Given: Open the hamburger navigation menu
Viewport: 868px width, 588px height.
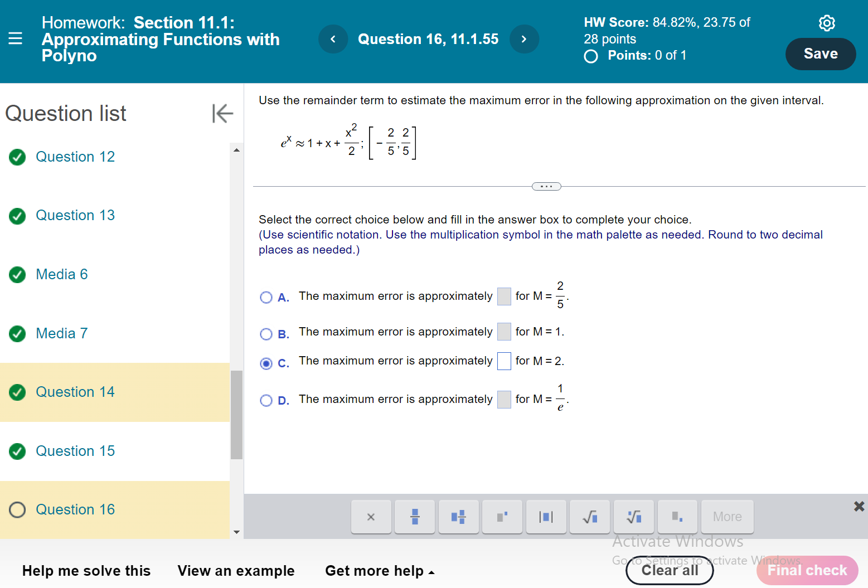Looking at the screenshot, I should (16, 38).
